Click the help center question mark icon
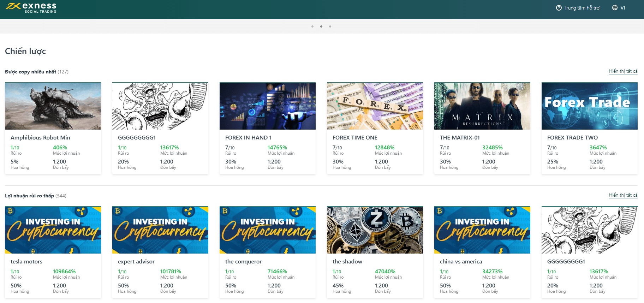644x303 pixels. point(559,8)
